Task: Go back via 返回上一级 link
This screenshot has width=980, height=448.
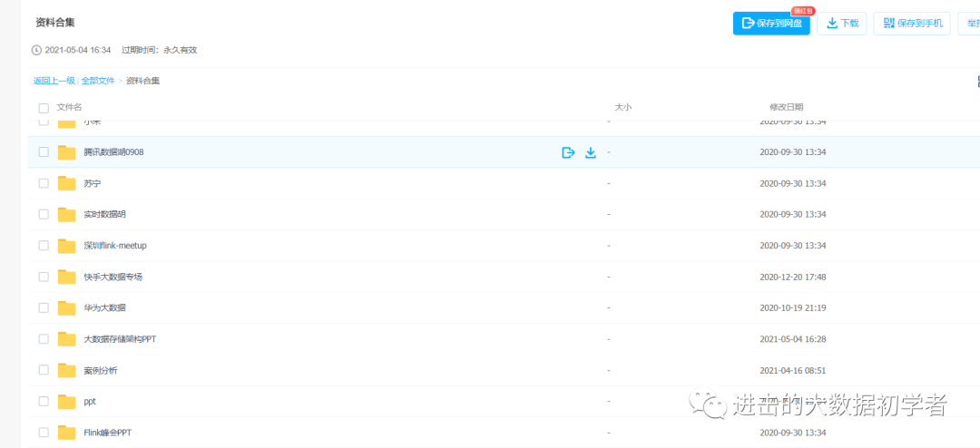Action: coord(54,81)
